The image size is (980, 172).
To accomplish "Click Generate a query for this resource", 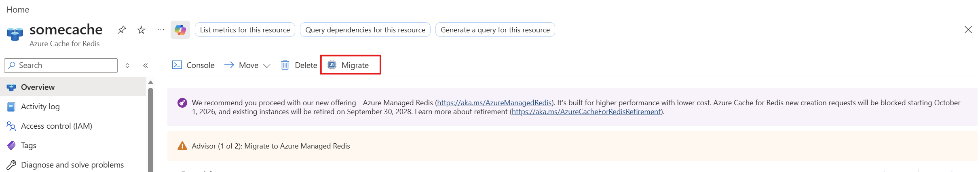I will (x=495, y=30).
